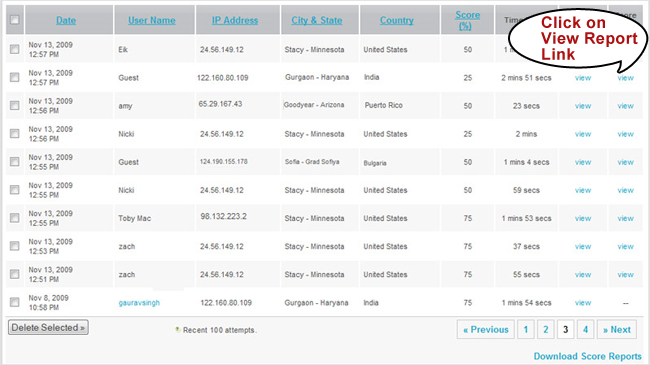Open last view link in the Gurgaon Guest row
The height and width of the screenshot is (365, 650).
point(626,78)
